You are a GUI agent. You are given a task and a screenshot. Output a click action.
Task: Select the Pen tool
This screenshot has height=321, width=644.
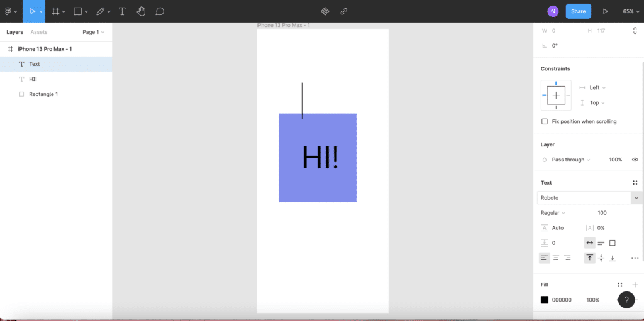click(x=100, y=11)
